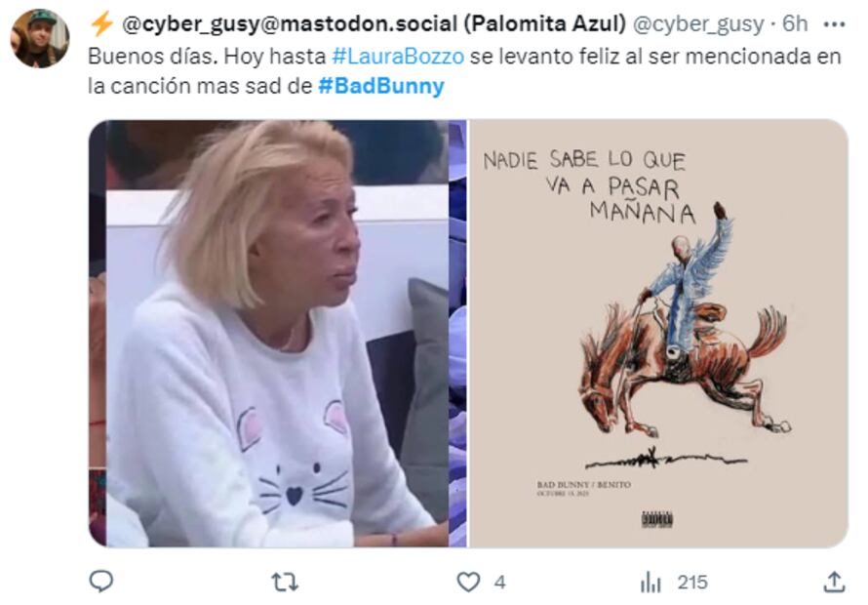Open the Bad Bunny album cover image
Viewport: 868px width, 605px height.
click(658, 334)
